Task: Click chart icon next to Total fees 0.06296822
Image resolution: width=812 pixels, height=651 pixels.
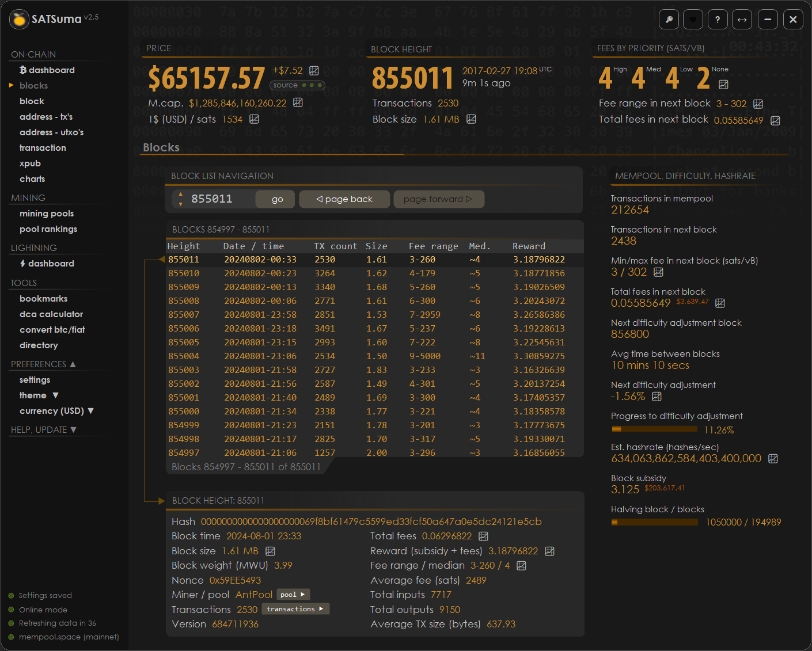Action: 483,536
